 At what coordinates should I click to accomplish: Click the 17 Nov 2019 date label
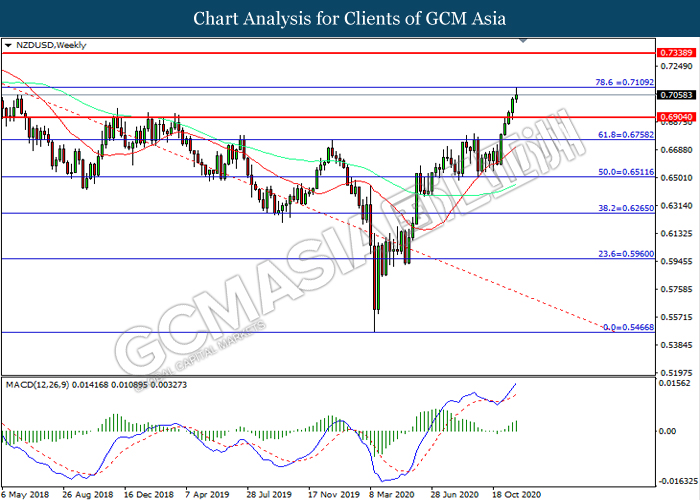coord(333,495)
